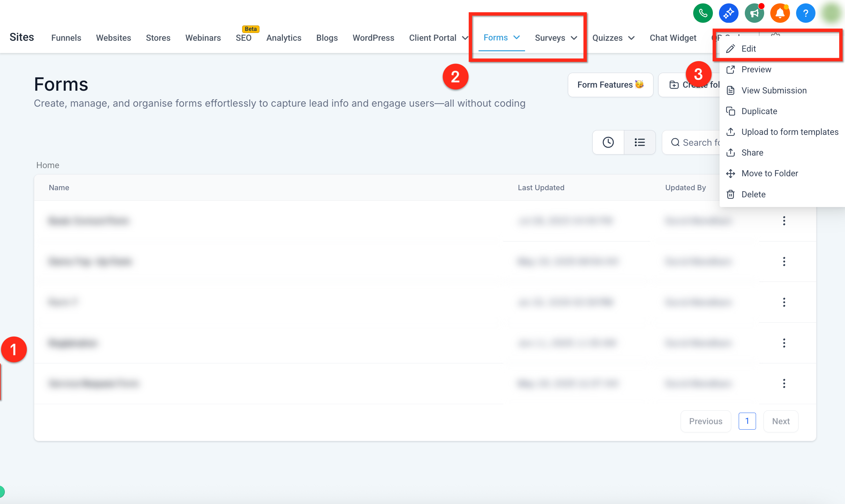Click the copy icon beside Duplicate

pyautogui.click(x=730, y=111)
